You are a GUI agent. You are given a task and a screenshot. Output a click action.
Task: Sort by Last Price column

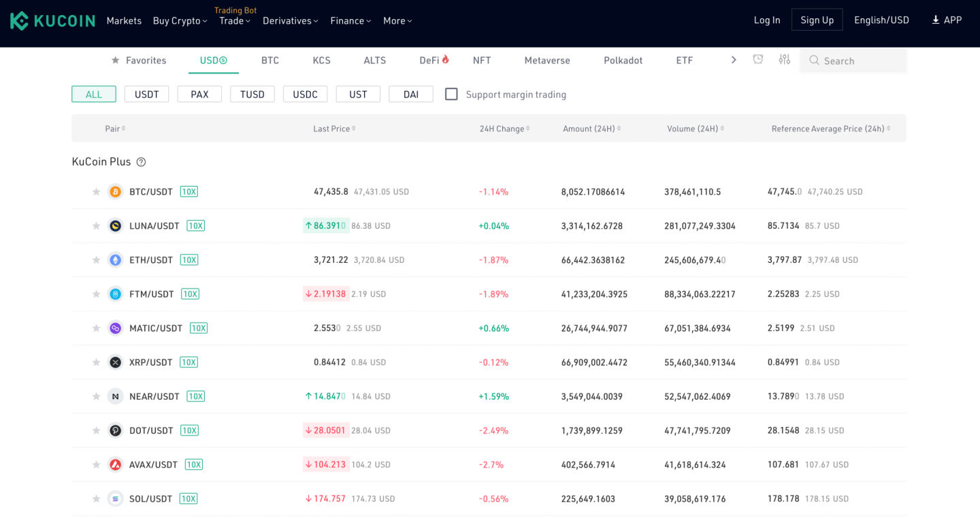(x=334, y=129)
